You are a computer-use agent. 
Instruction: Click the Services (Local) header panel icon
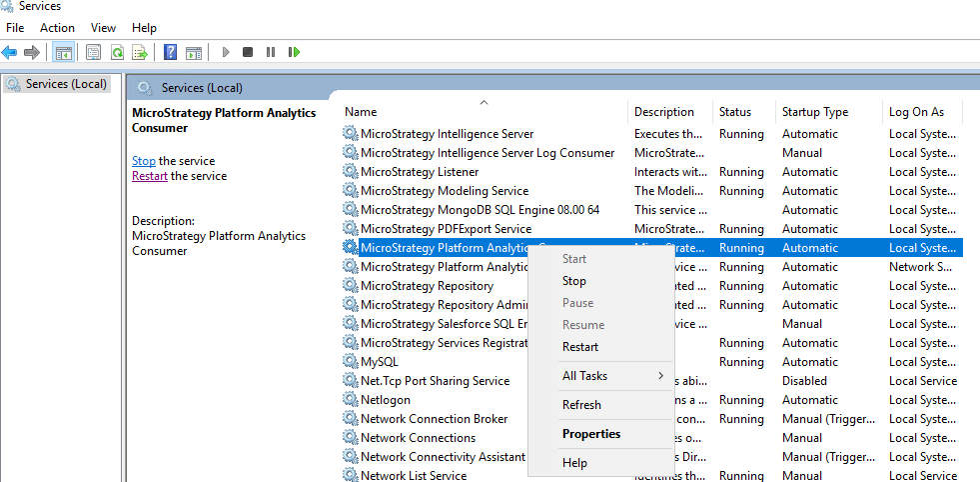(145, 88)
